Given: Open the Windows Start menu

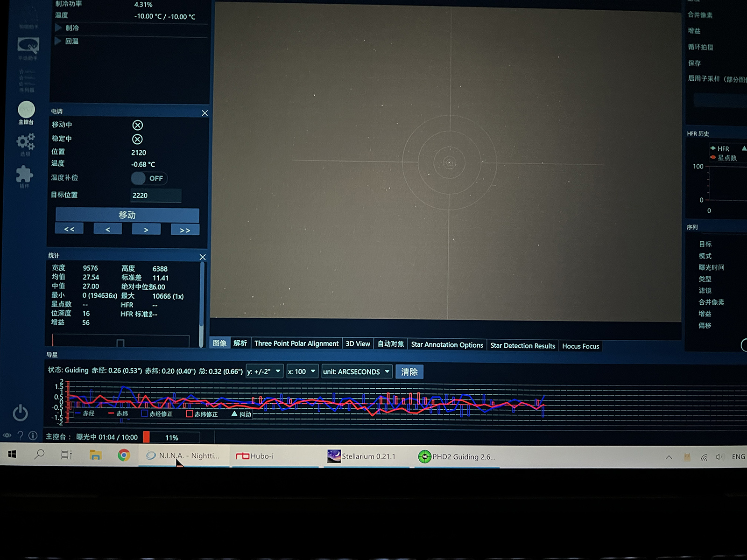Looking at the screenshot, I should point(12,454).
